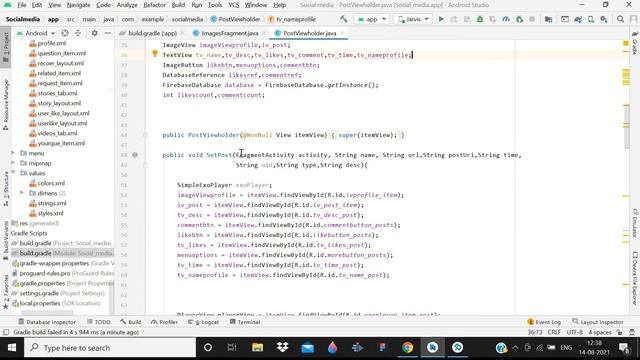Click the 4 spaces indent indicator
Viewport: 640px width, 360px height.
pos(600,332)
